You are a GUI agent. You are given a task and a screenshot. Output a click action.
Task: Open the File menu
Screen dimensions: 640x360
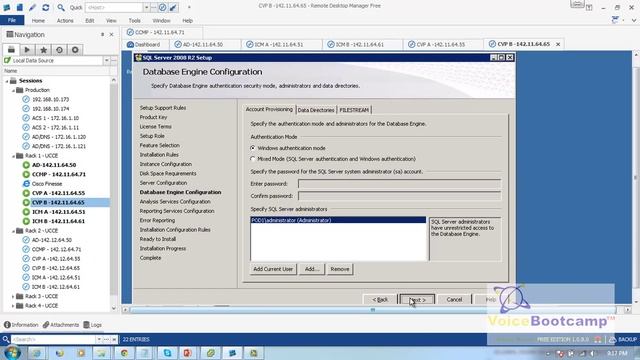pyautogui.click(x=12, y=20)
